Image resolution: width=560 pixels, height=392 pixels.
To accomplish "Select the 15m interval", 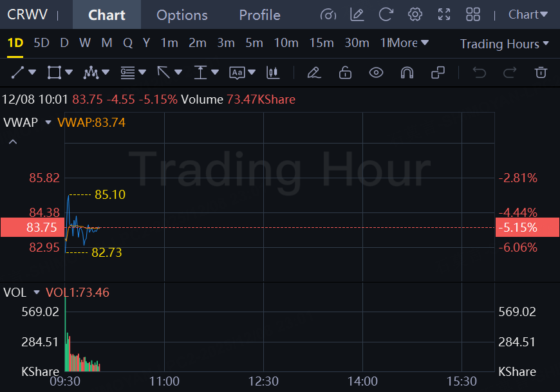I will (x=321, y=43).
